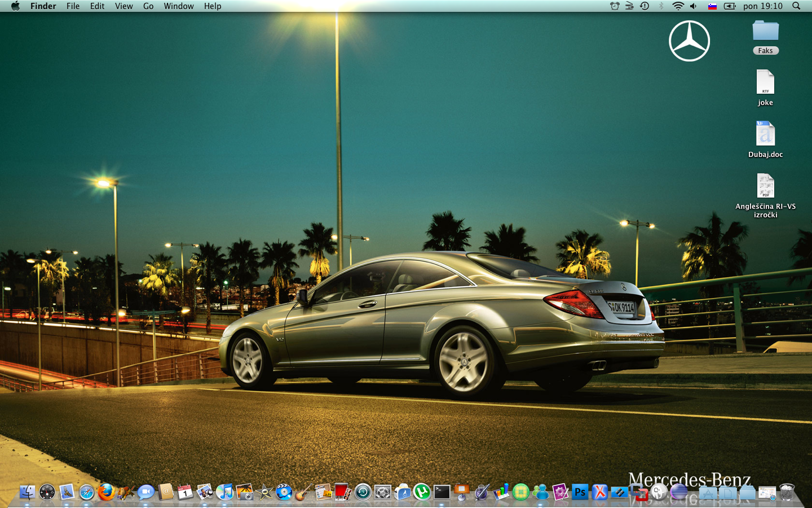Open the Go menu

pos(148,6)
